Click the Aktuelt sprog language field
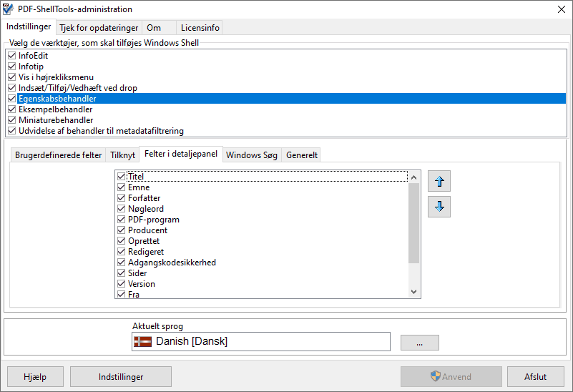 coord(261,342)
